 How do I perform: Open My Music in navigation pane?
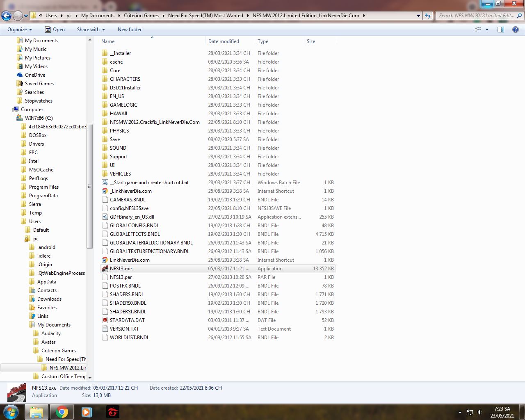pos(35,49)
